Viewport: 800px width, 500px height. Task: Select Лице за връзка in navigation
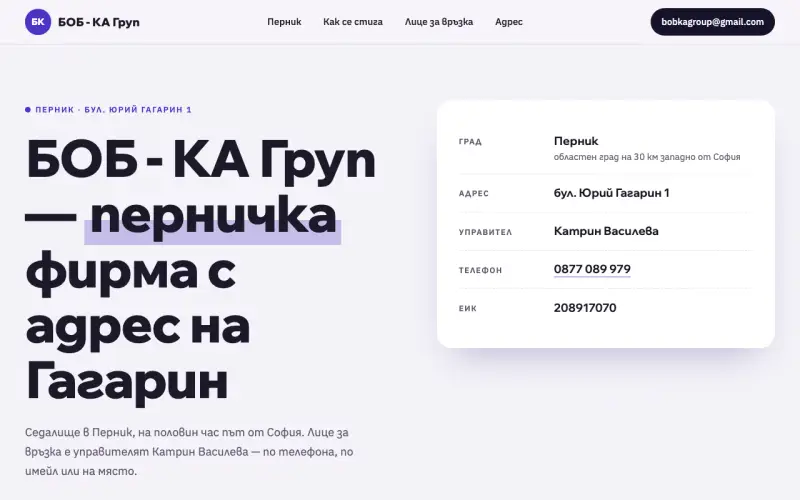[439, 22]
